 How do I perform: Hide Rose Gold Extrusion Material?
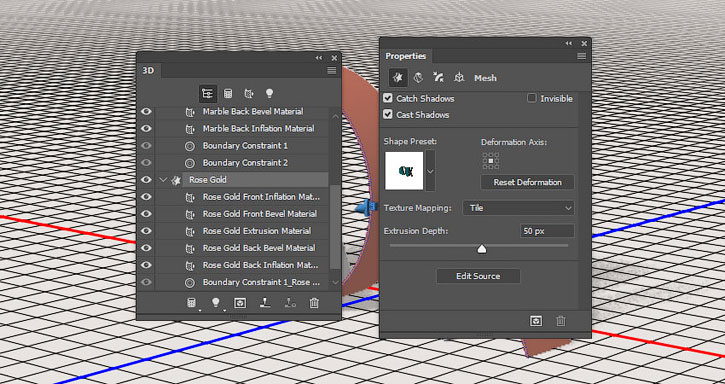[146, 231]
